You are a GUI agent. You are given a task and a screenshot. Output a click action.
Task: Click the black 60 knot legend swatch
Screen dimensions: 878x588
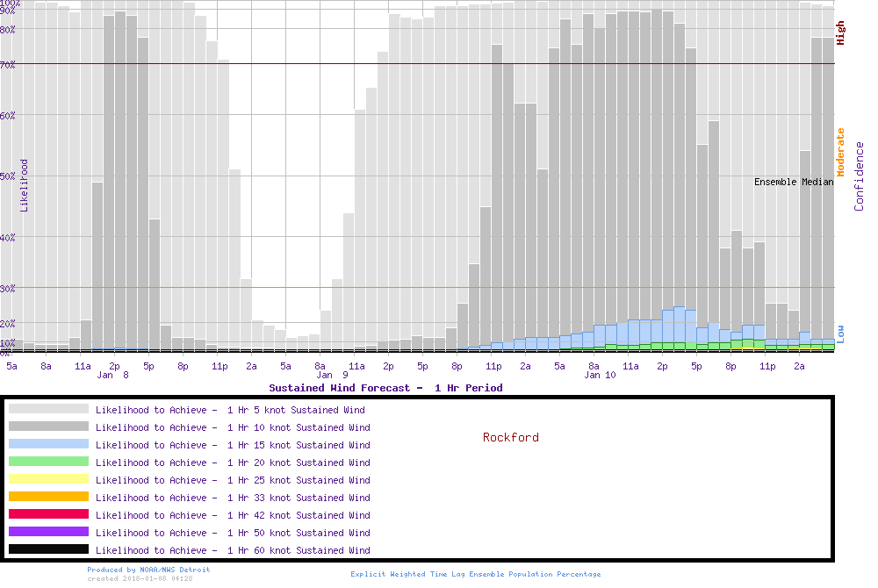click(x=48, y=549)
